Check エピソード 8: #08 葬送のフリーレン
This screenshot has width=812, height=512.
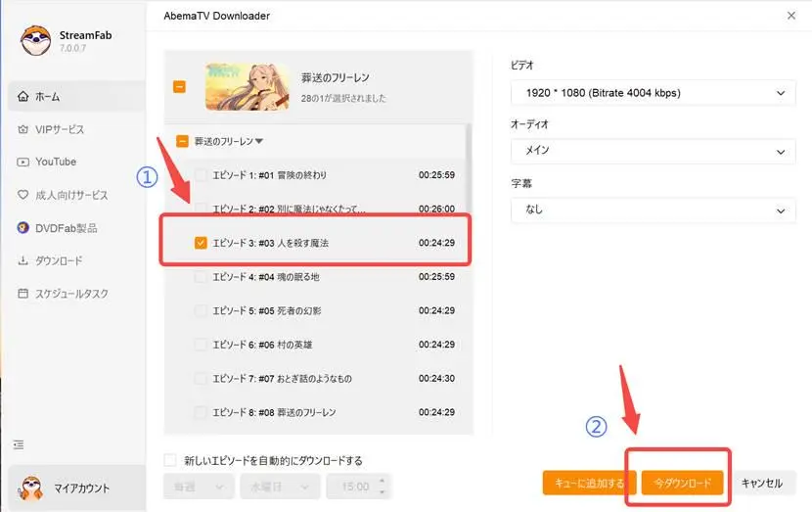[x=201, y=412]
